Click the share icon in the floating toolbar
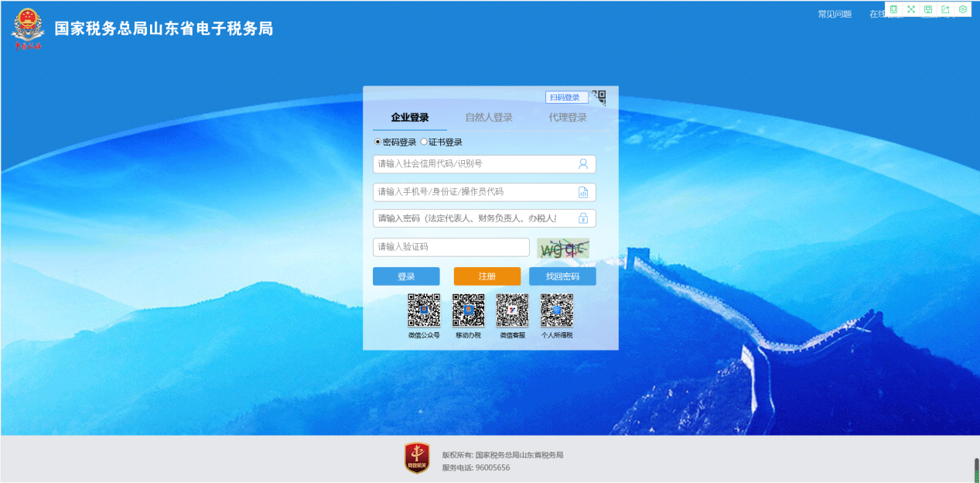Viewport: 980px width, 483px height. point(945,9)
